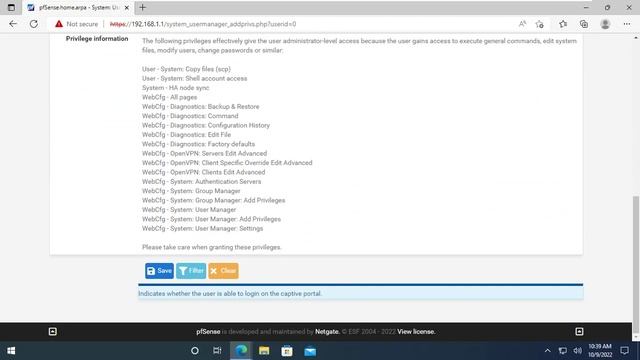640x360 pixels.
Task: Click the right footer expand icon
Action: pyautogui.click(x=579, y=331)
